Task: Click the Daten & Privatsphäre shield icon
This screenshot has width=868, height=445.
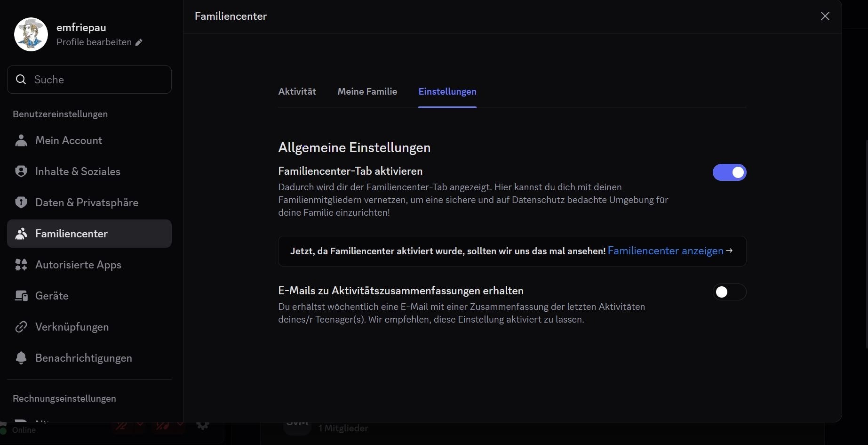Action: coord(21,202)
